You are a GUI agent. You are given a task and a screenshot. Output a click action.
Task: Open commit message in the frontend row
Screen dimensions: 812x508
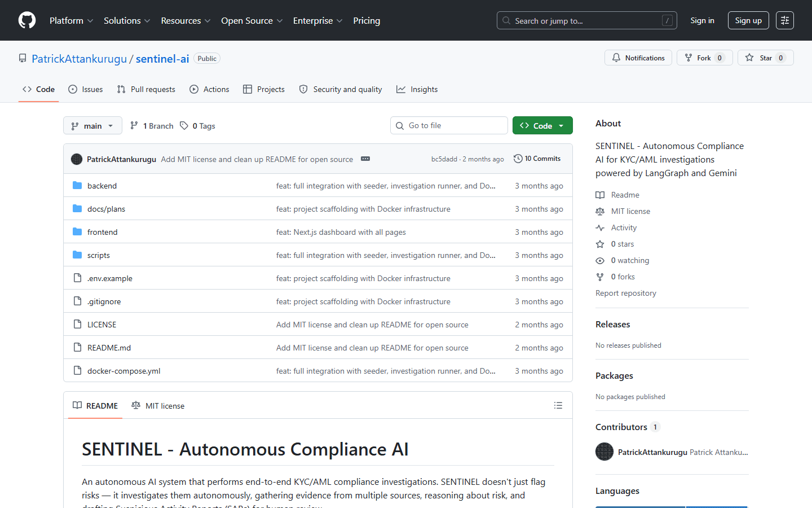(x=341, y=232)
